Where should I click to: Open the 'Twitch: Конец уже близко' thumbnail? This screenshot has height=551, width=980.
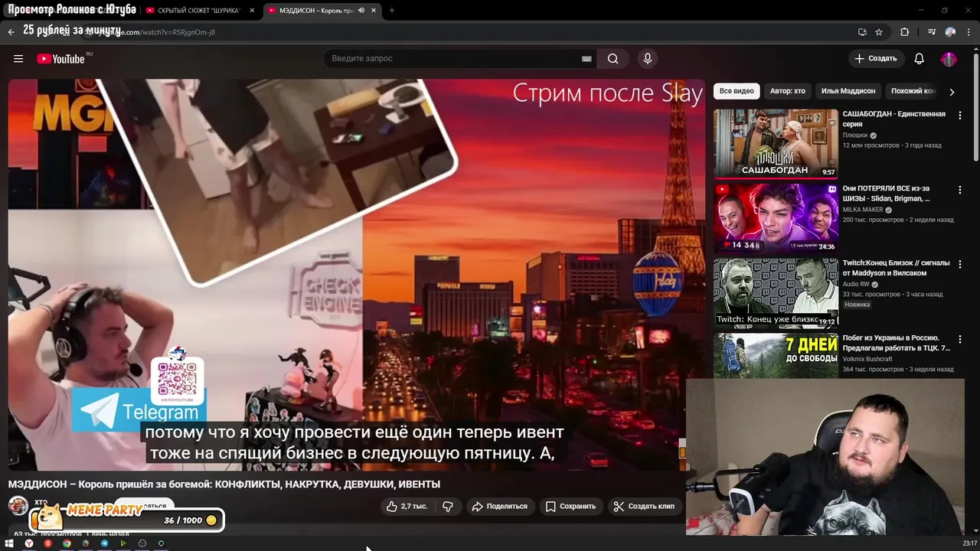coord(776,292)
